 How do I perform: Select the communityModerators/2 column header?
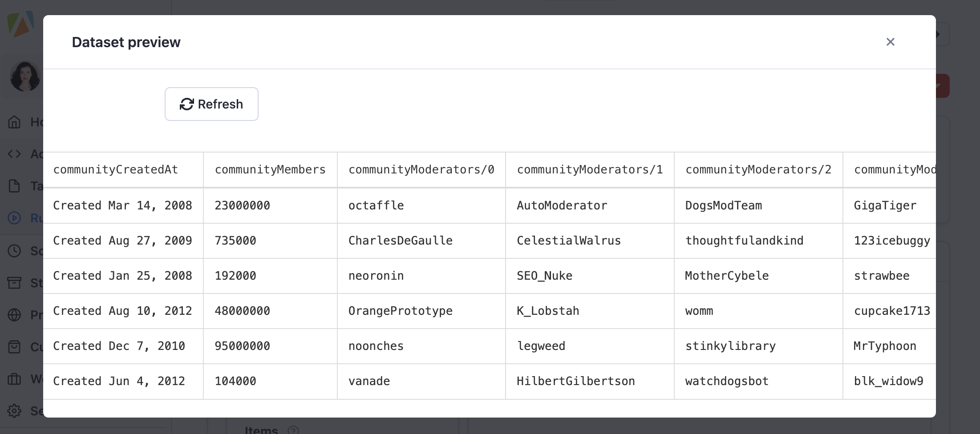click(758, 170)
